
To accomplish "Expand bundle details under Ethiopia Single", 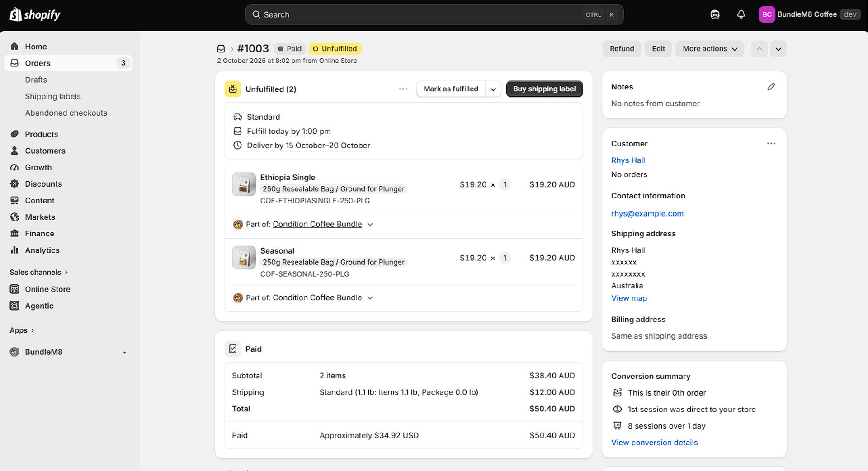I will click(x=370, y=225).
